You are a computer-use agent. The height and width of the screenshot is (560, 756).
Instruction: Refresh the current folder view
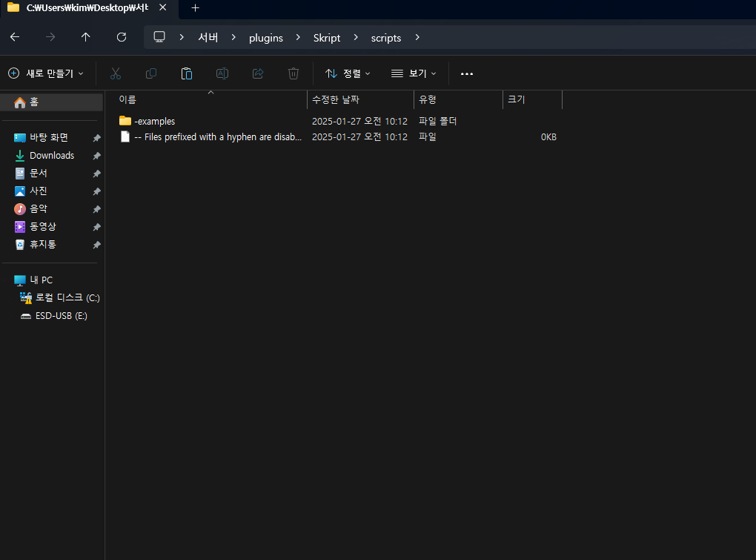tap(122, 37)
